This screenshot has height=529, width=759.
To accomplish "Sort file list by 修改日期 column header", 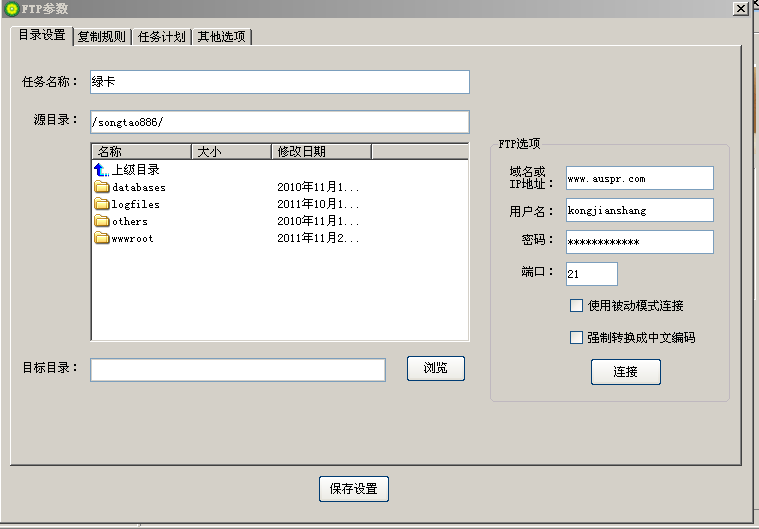I will pyautogui.click(x=321, y=152).
